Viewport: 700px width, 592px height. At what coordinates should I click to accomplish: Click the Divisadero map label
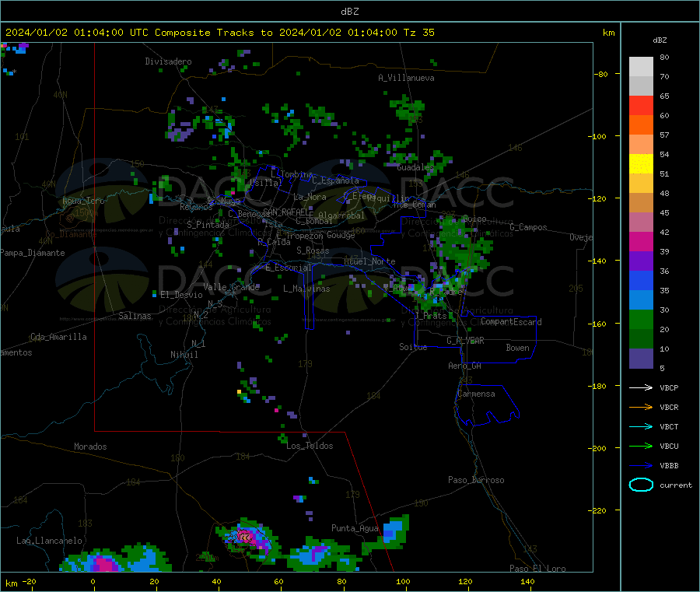168,61
